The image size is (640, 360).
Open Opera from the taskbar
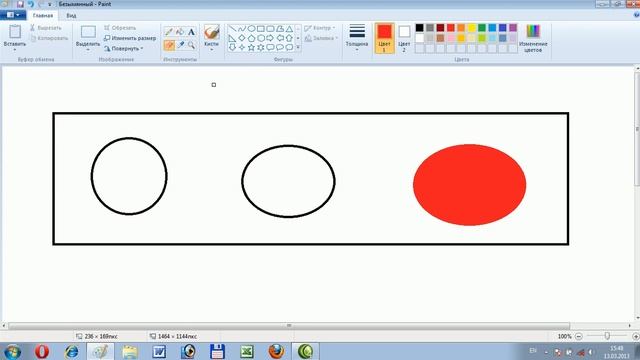click(42, 351)
